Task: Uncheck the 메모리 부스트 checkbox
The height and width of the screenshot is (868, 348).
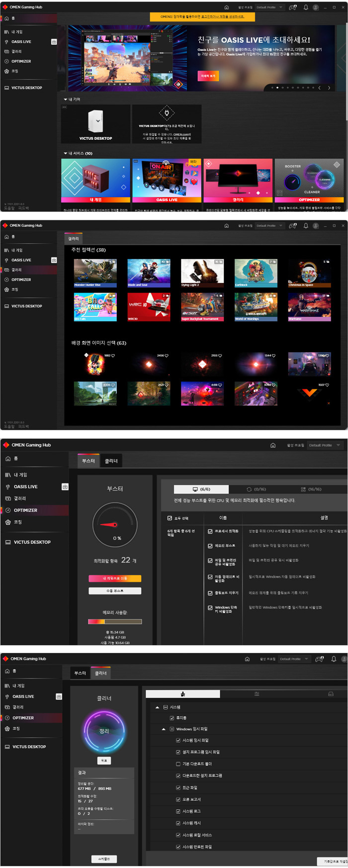Action: 210,546
